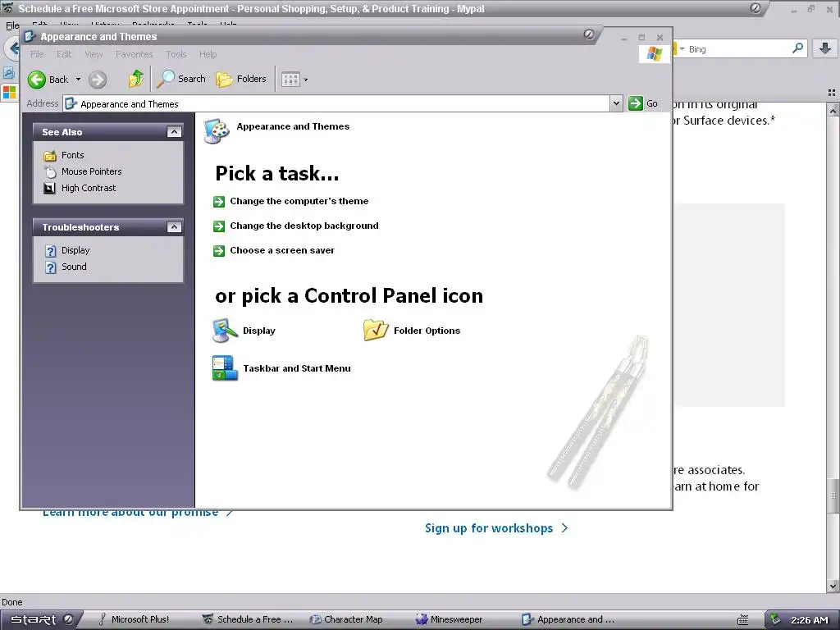This screenshot has width=840, height=630.
Task: Click the magnifier search icon in Mypal
Action: coord(797,48)
